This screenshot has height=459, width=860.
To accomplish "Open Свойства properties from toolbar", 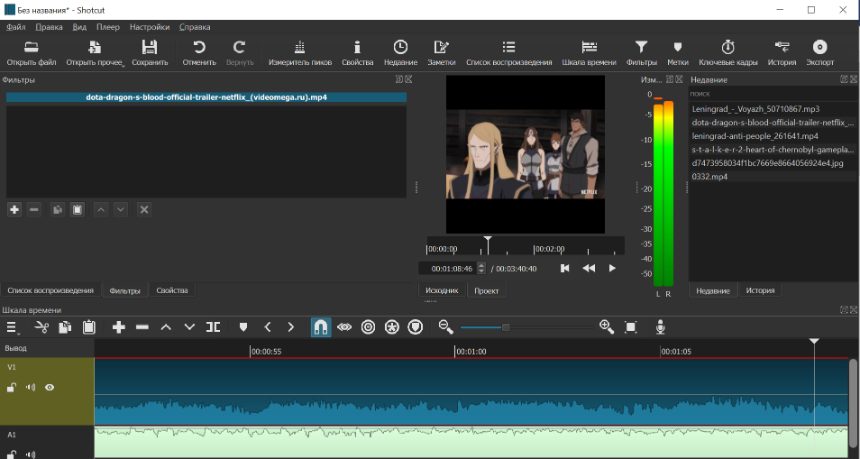I will (x=357, y=53).
